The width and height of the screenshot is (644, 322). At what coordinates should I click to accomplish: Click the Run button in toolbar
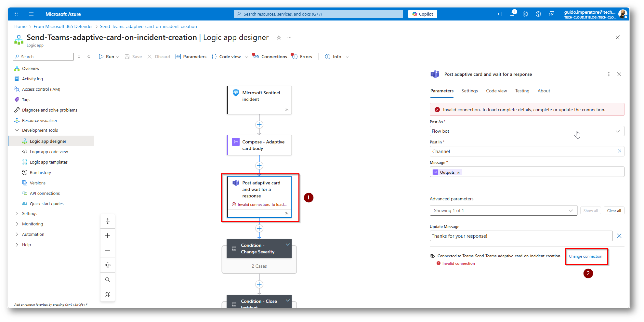pyautogui.click(x=107, y=57)
